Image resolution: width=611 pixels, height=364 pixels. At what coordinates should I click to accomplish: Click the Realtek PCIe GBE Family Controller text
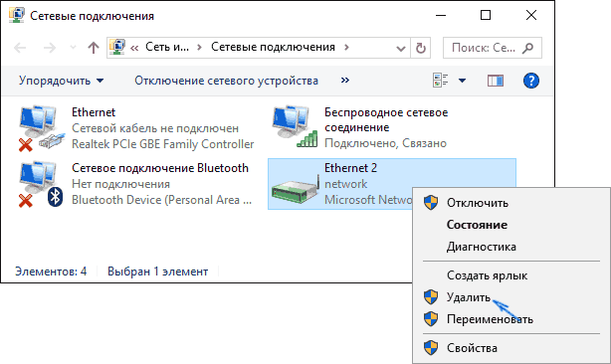163,144
